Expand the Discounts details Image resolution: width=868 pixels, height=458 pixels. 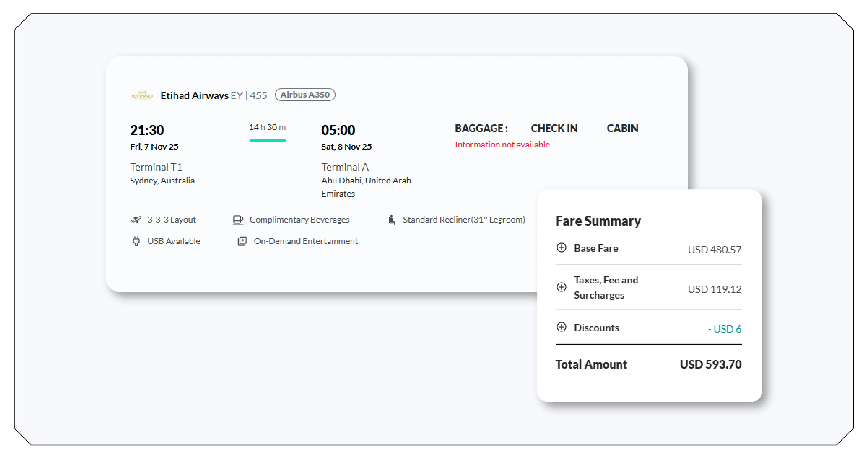596,327
